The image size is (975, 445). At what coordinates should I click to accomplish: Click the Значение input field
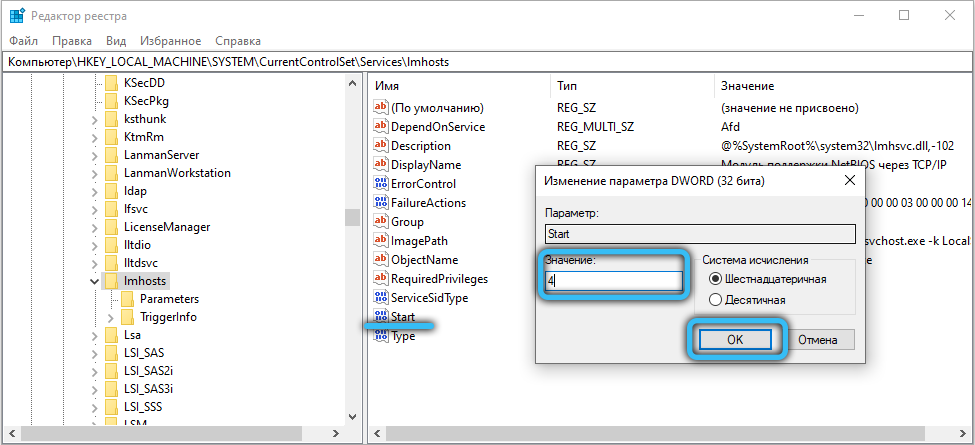tap(612, 281)
